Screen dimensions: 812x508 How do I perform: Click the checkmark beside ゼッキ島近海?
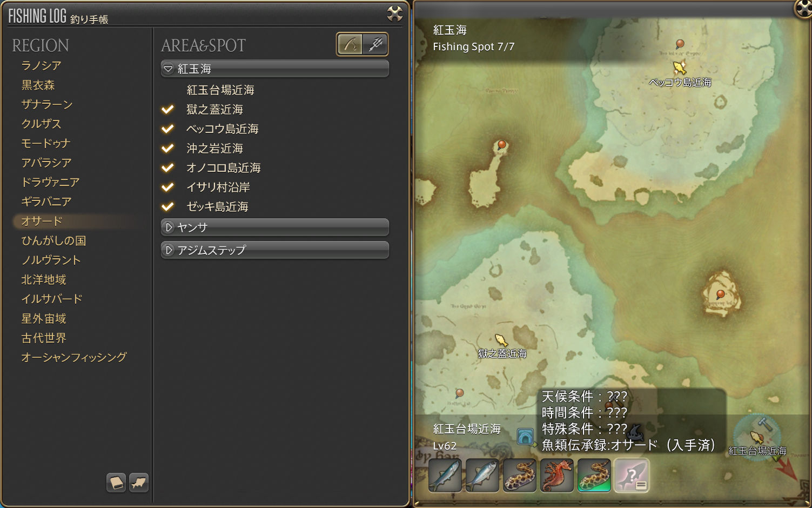(x=168, y=206)
